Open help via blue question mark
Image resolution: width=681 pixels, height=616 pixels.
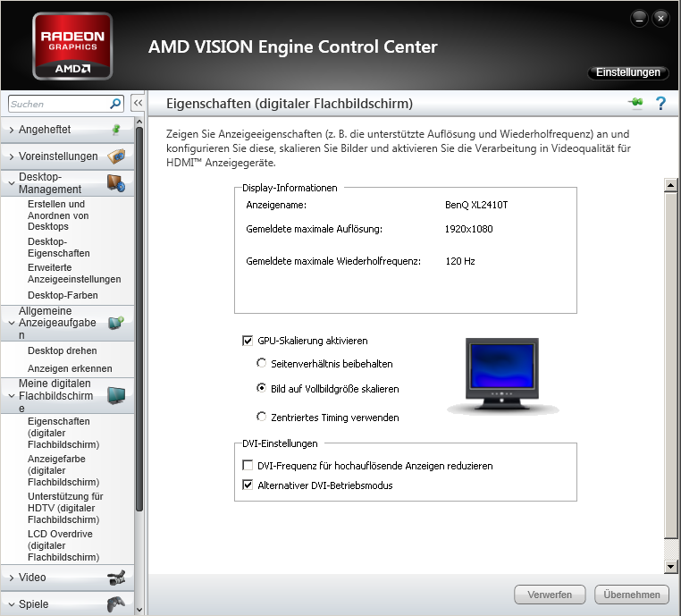(x=660, y=104)
